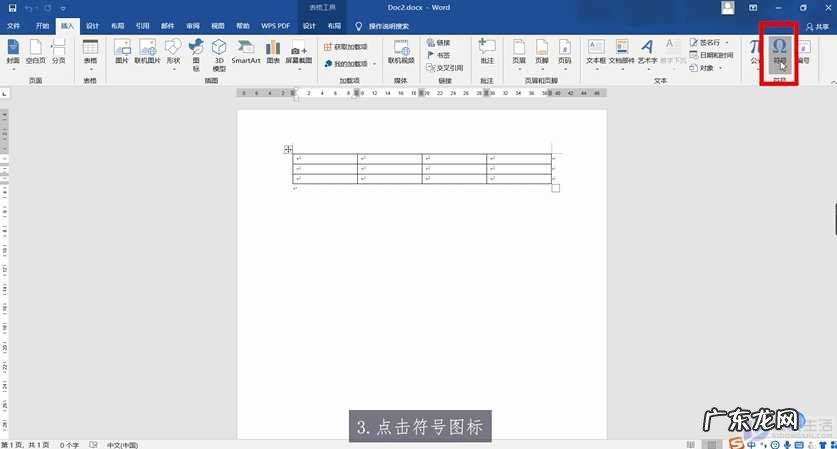Viewport: 837px width, 449px height.
Task: Click the 编号 (Number) icon
Action: 804,52
